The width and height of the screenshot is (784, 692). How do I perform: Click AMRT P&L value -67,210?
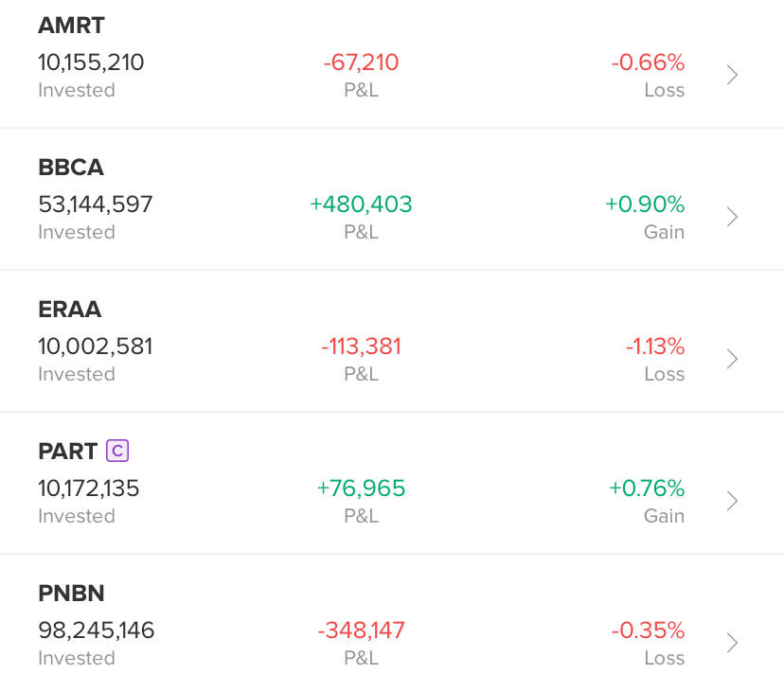[361, 62]
